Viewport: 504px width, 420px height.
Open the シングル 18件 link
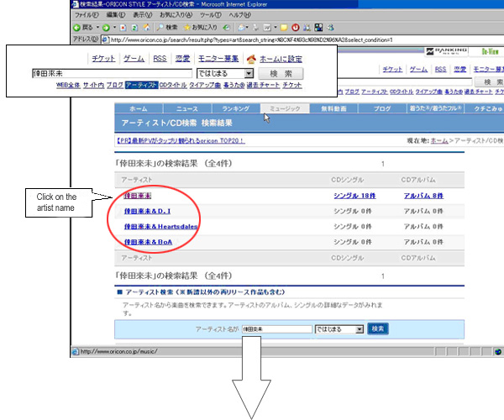[354, 196]
